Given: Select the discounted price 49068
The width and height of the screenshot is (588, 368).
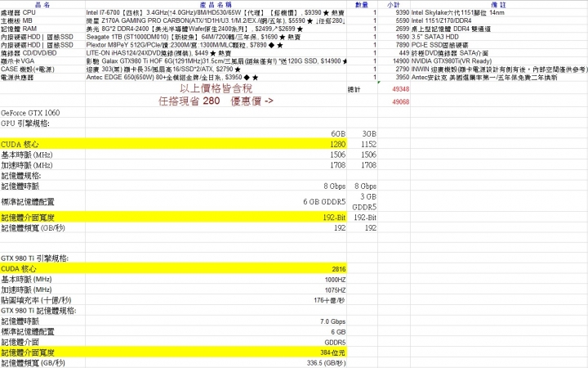Looking at the screenshot, I should pyautogui.click(x=394, y=101).
